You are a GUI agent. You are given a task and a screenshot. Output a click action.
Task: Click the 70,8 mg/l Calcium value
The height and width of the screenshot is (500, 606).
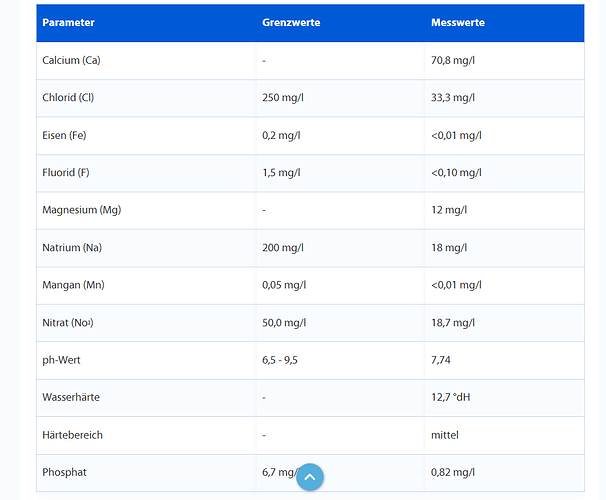click(x=453, y=60)
